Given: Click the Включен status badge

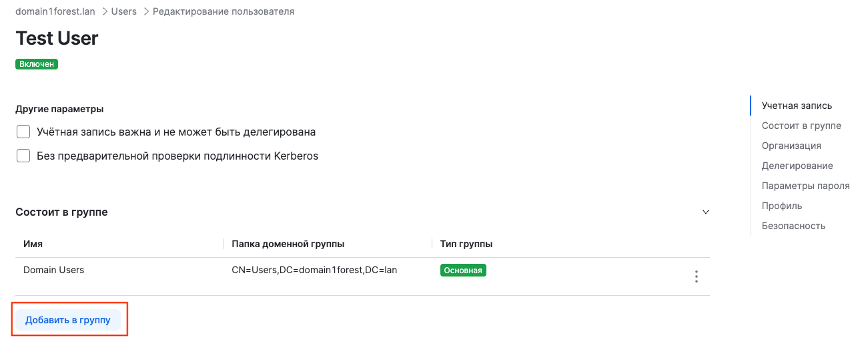Looking at the screenshot, I should (x=37, y=64).
